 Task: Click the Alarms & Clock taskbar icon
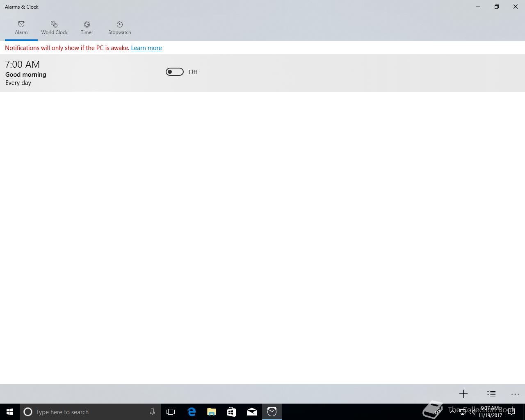pos(272,412)
